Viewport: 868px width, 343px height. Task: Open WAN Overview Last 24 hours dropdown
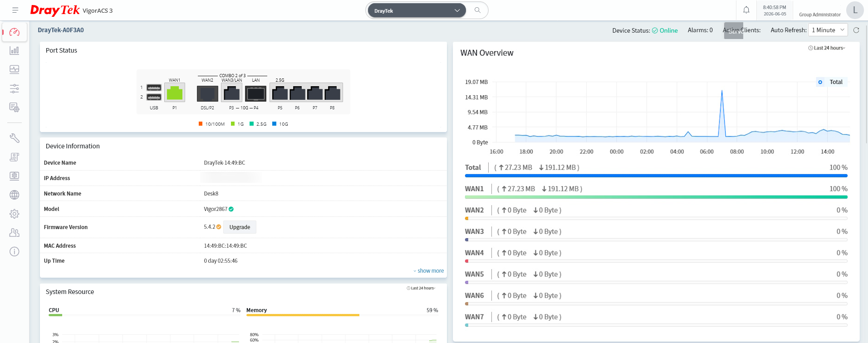(x=827, y=48)
